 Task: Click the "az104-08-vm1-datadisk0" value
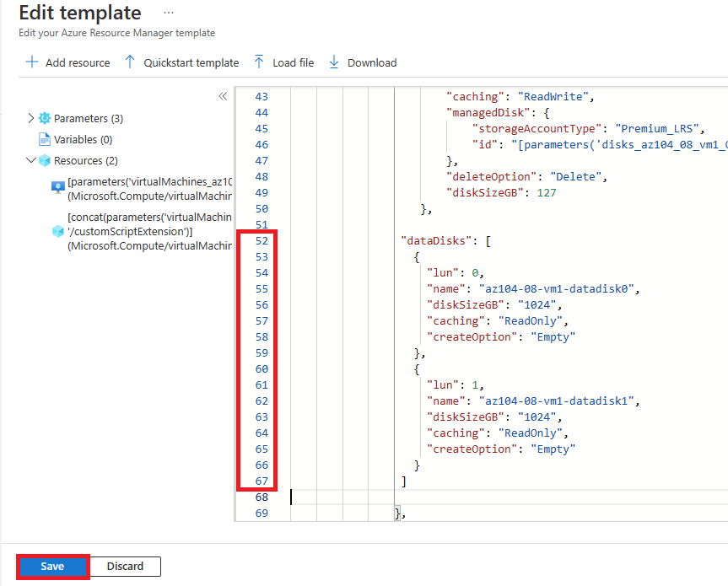(x=557, y=288)
